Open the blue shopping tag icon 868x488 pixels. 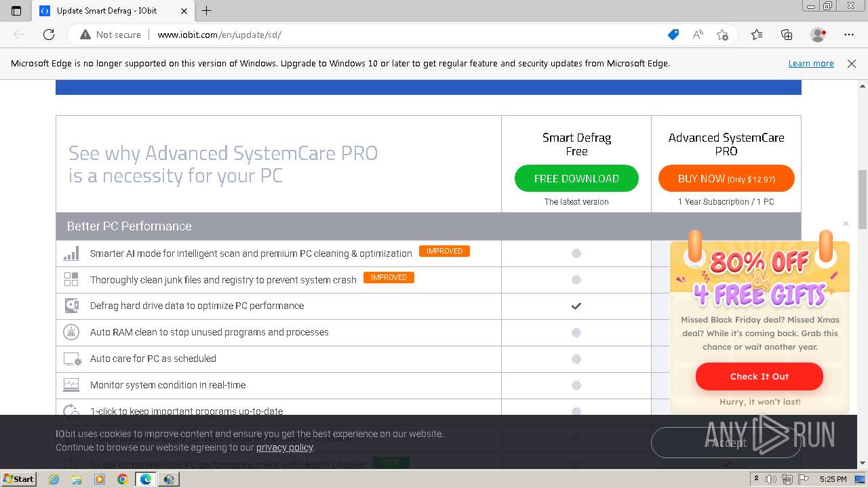673,35
